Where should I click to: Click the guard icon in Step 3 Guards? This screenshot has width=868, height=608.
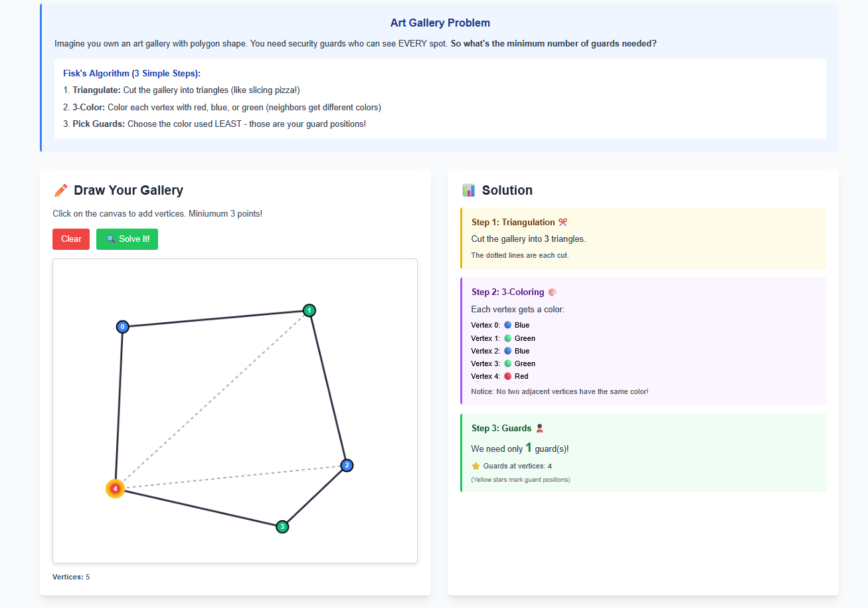[540, 429]
